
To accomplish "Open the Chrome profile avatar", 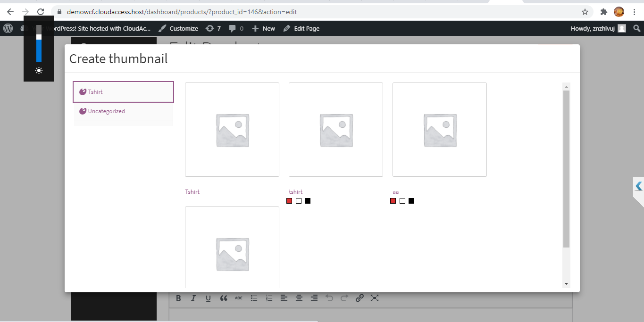I will [x=619, y=12].
